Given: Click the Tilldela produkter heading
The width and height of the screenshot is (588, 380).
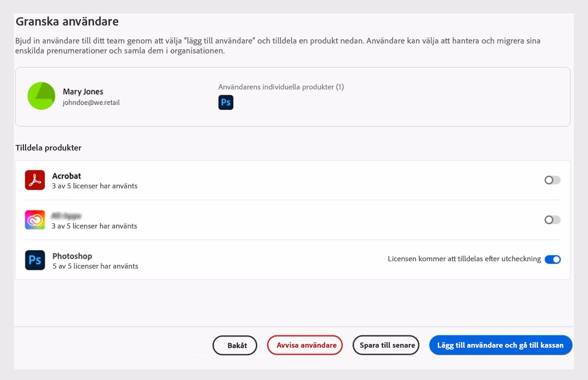Looking at the screenshot, I should coord(49,148).
